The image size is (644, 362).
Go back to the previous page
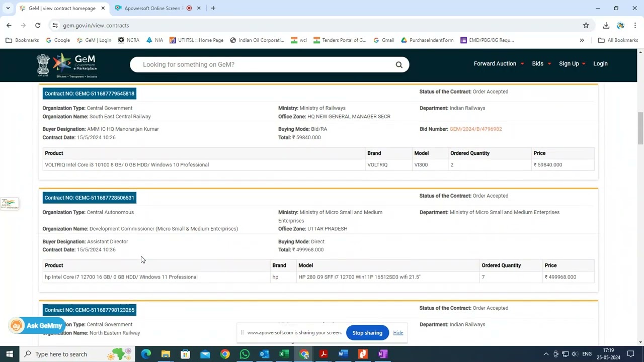tap(9, 25)
